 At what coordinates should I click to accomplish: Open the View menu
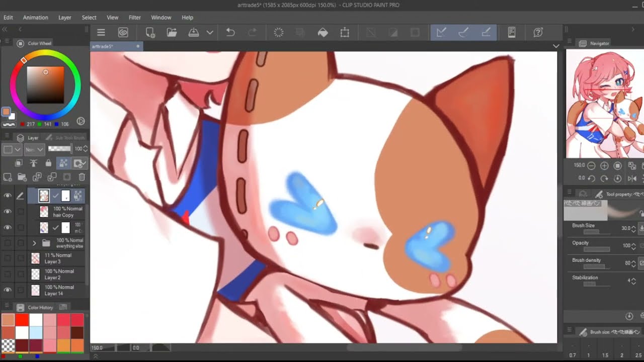[113, 18]
